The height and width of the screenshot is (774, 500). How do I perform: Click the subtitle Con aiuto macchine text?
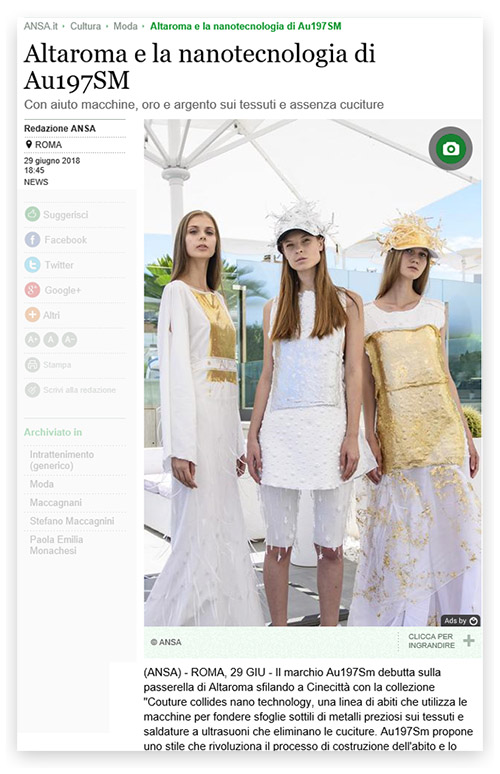coord(204,105)
